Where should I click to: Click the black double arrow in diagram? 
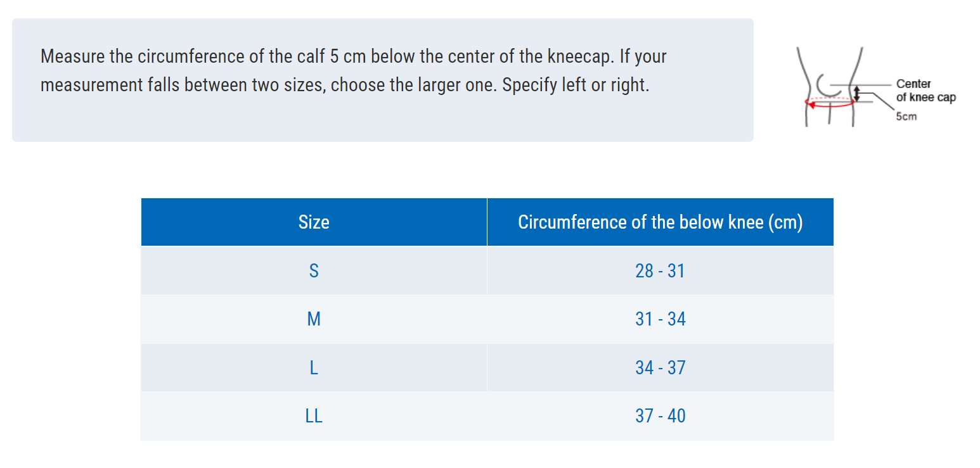coord(856,94)
